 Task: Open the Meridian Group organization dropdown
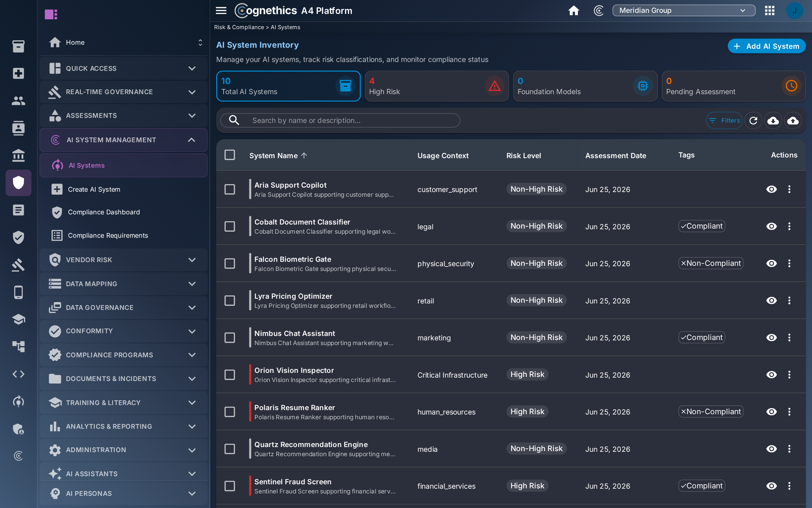click(x=684, y=10)
